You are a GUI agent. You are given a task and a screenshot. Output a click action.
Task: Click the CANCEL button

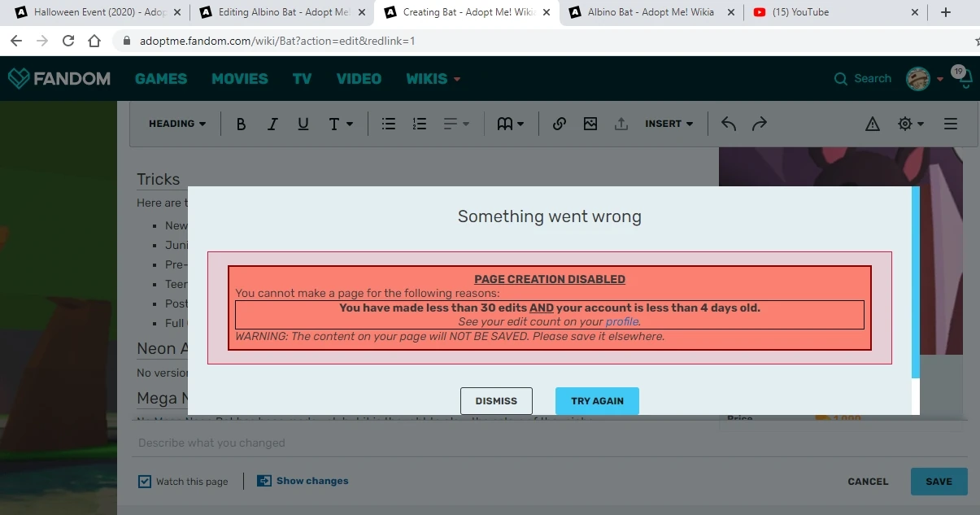point(868,482)
